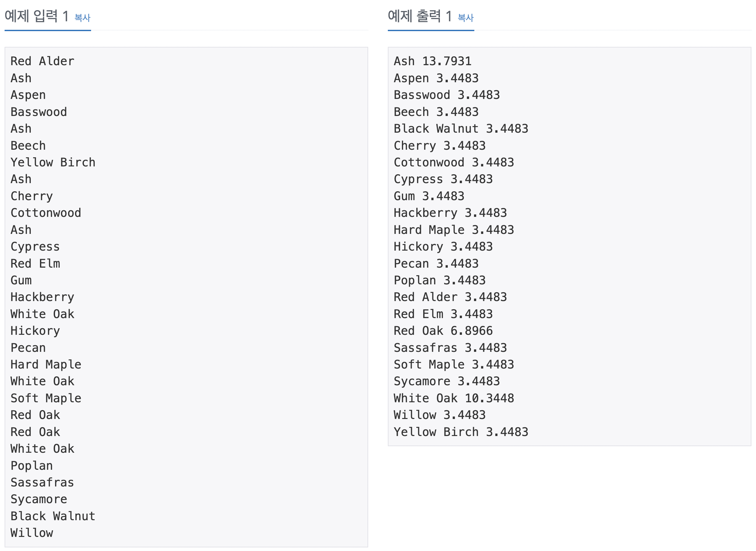The image size is (756, 551).
Task: Click the 예제 출력 1 heading
Action: [420, 16]
